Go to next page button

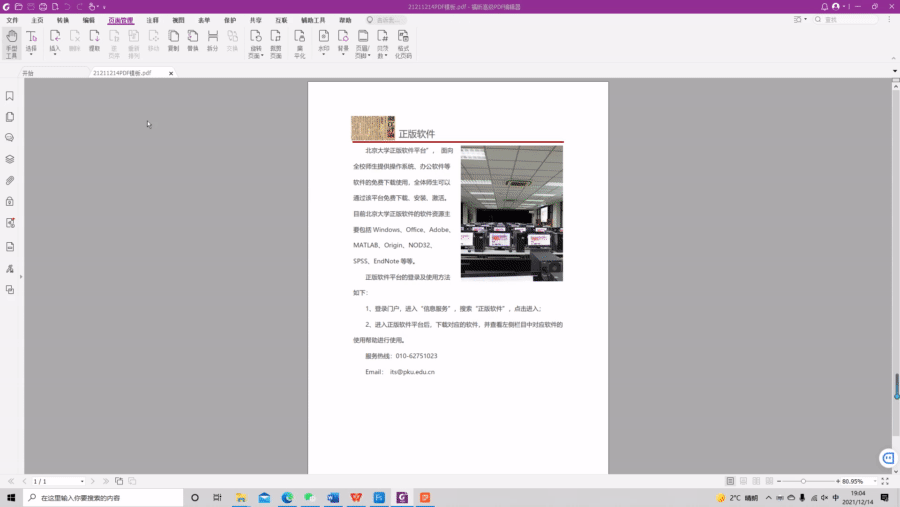94,481
